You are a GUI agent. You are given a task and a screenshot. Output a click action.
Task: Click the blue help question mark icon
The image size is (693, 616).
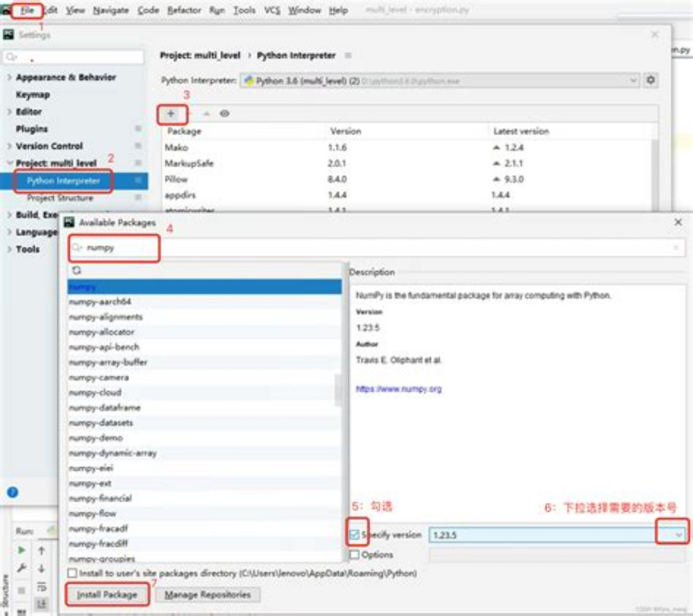point(13,492)
